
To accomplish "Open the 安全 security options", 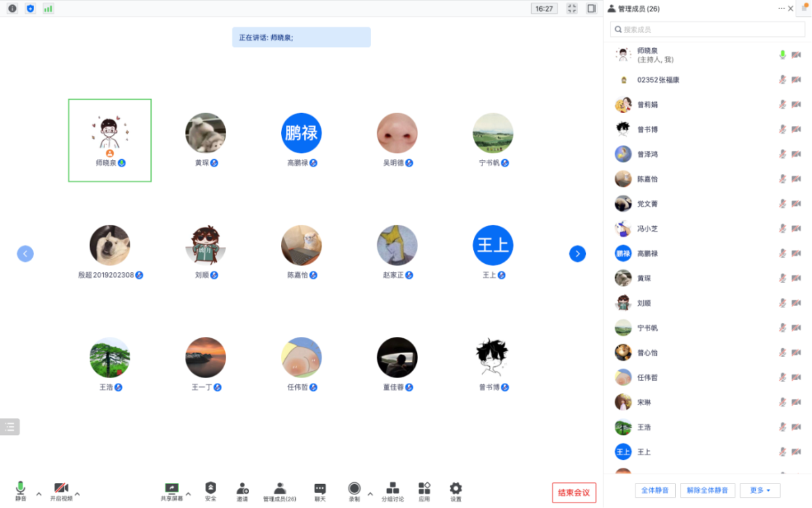I will (210, 489).
